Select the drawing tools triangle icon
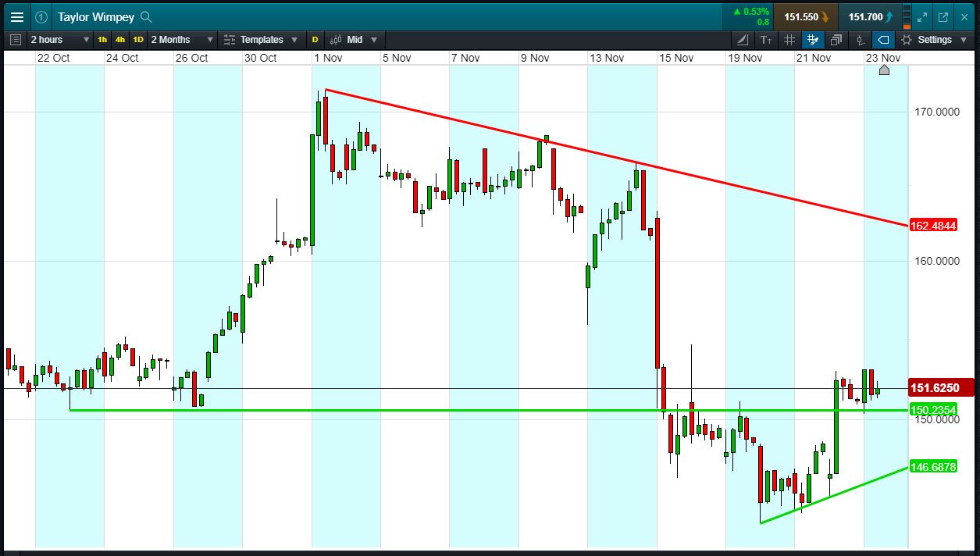The height and width of the screenshot is (556, 980). [x=742, y=40]
